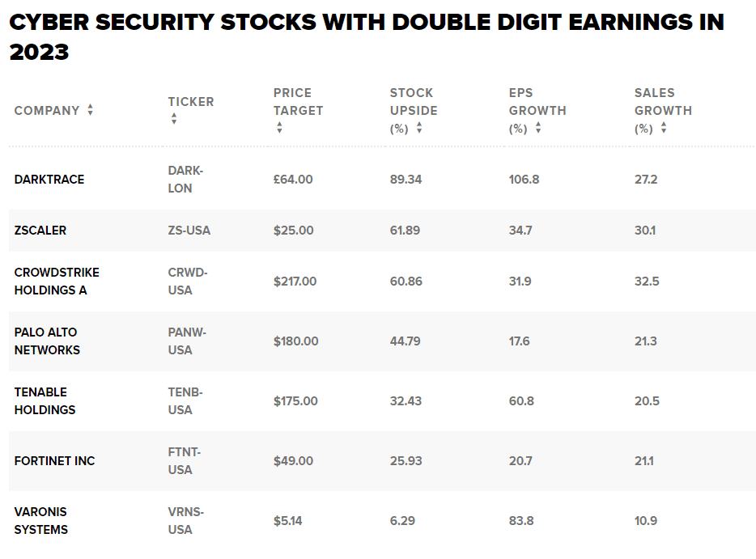Select the EPS Growth header label

[x=537, y=101]
